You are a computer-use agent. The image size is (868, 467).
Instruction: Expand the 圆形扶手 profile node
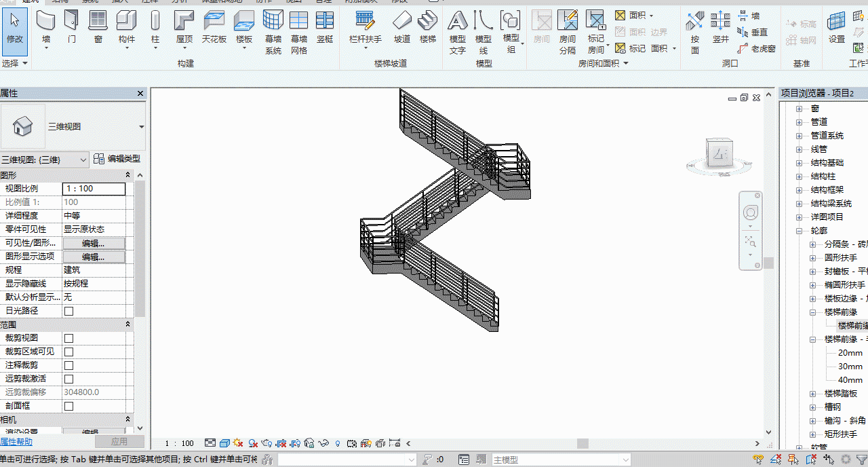click(813, 258)
